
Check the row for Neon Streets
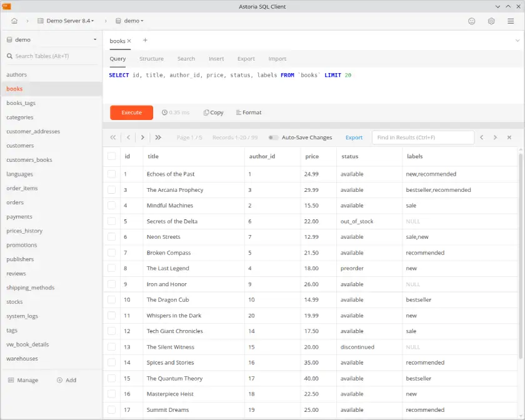(x=111, y=237)
